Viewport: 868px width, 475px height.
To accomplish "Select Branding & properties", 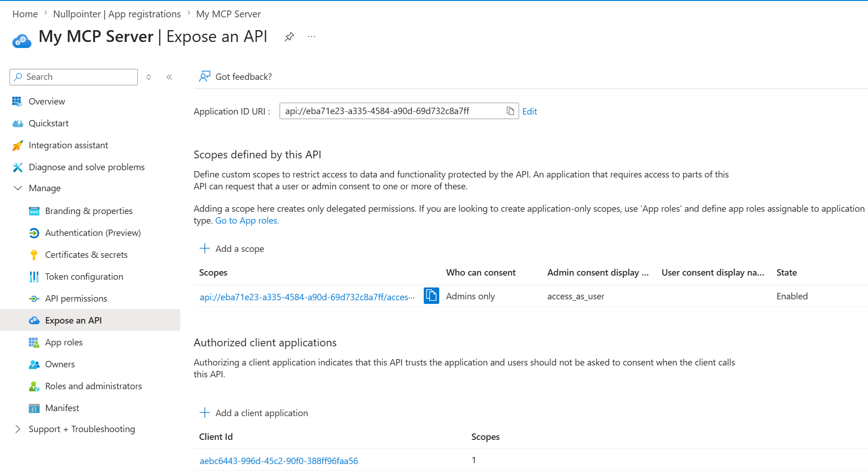I will tap(90, 211).
